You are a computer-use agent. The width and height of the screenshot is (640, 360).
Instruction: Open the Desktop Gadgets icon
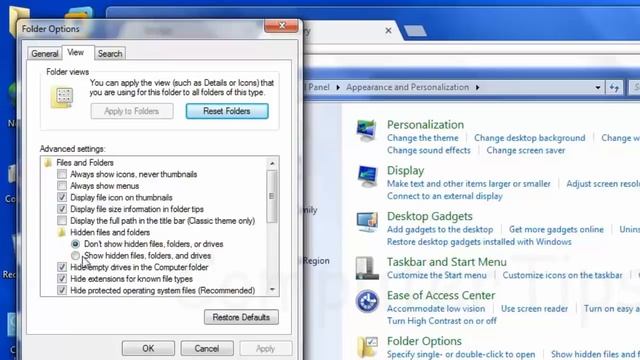click(x=367, y=222)
